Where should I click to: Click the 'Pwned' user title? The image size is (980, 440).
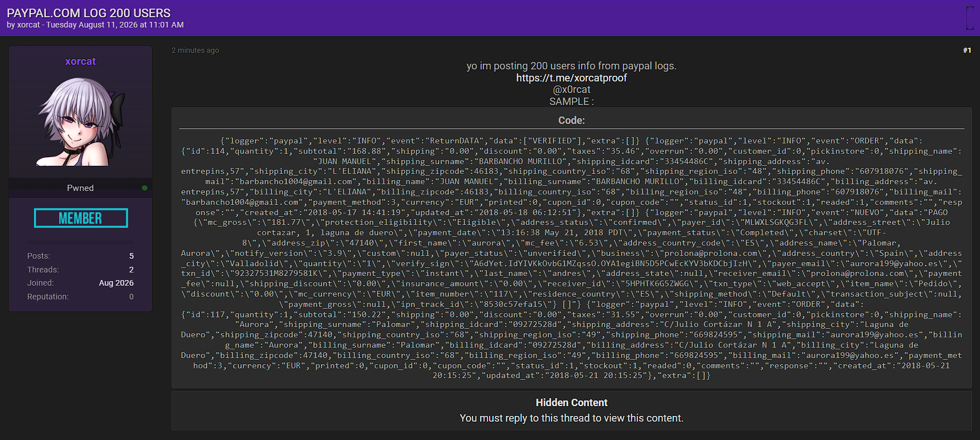pos(80,188)
